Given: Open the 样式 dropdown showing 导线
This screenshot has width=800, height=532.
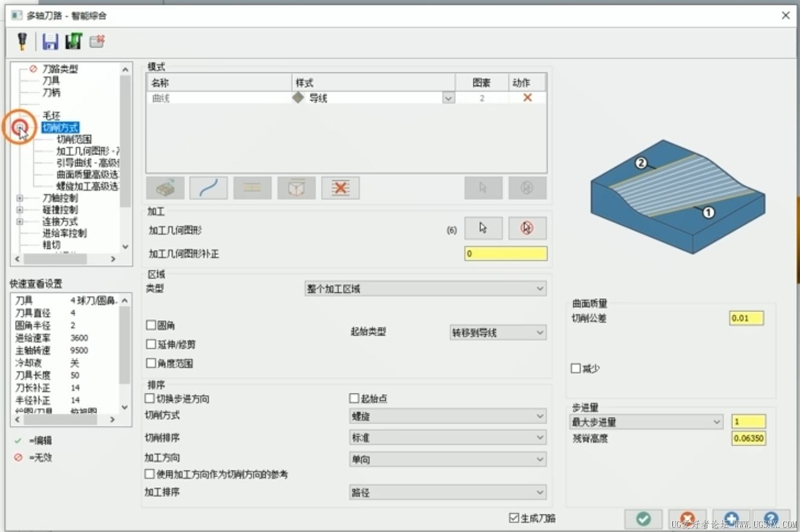Looking at the screenshot, I should pyautogui.click(x=448, y=98).
